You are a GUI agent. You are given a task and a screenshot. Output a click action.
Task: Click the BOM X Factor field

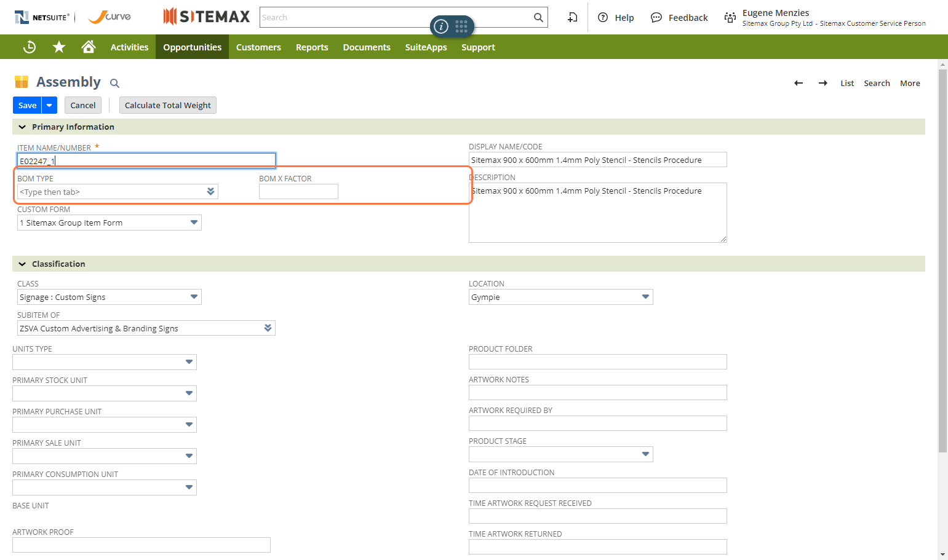pyautogui.click(x=298, y=192)
